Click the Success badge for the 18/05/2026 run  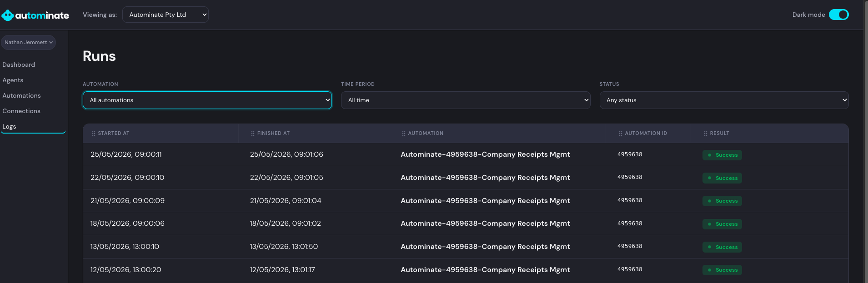[x=722, y=224]
